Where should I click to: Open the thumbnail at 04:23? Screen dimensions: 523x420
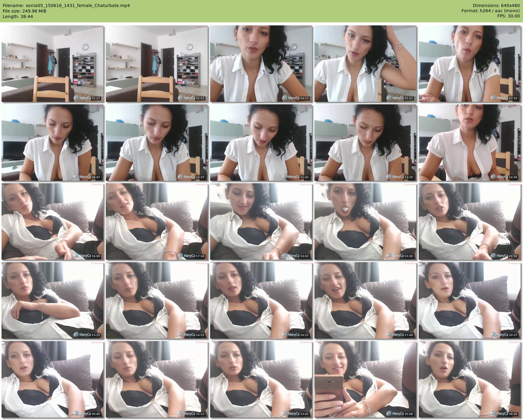[261, 64]
